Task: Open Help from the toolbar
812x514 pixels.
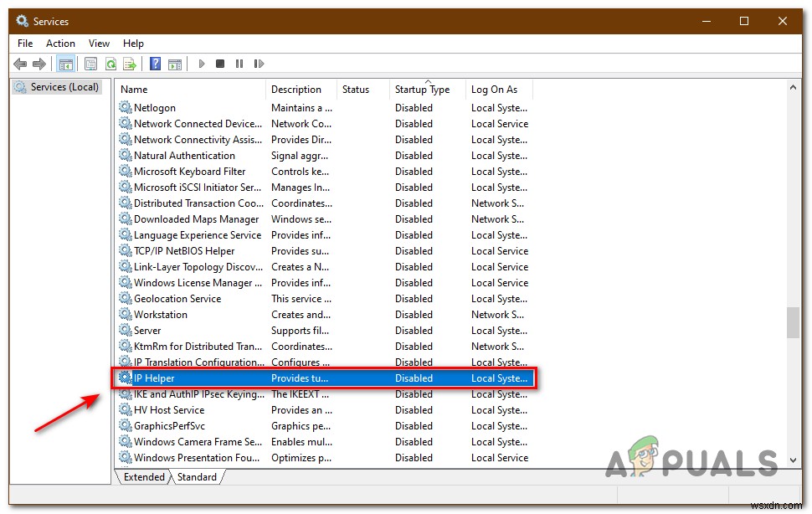Action: [x=156, y=63]
